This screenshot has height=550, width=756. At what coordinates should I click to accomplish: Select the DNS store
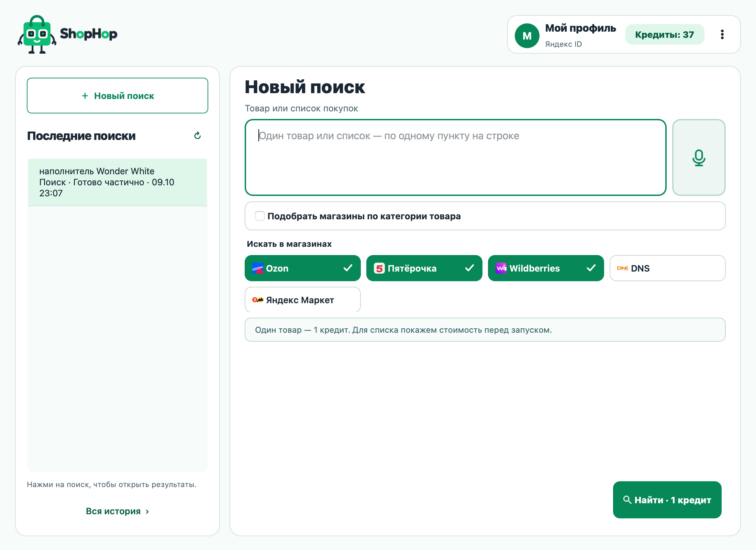click(x=667, y=268)
